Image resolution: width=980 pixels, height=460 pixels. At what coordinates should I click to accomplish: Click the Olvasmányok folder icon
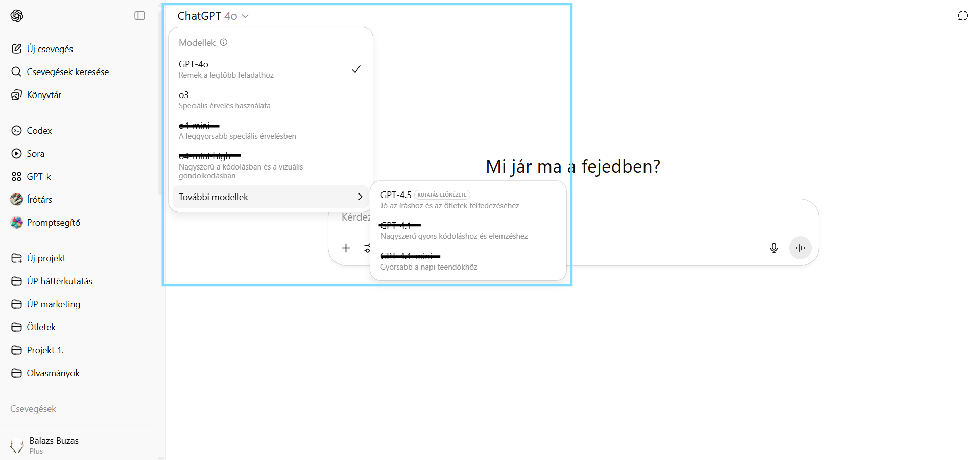(16, 373)
